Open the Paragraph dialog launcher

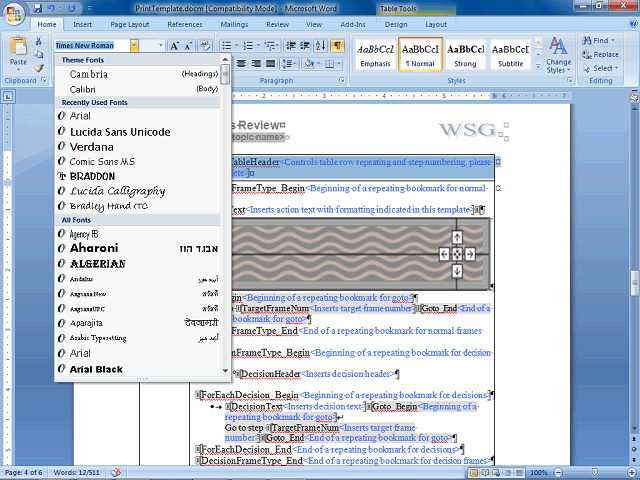click(x=342, y=80)
